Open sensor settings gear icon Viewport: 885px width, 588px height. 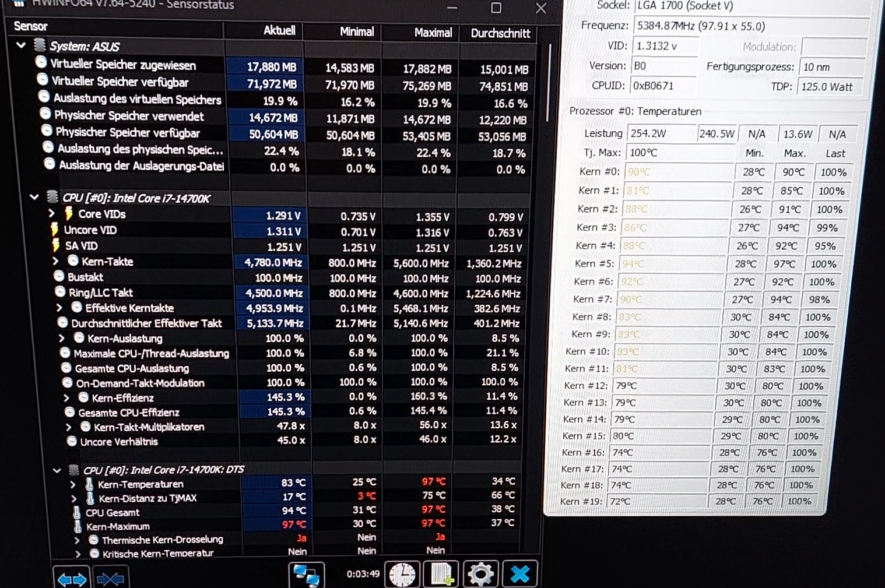[x=480, y=574]
